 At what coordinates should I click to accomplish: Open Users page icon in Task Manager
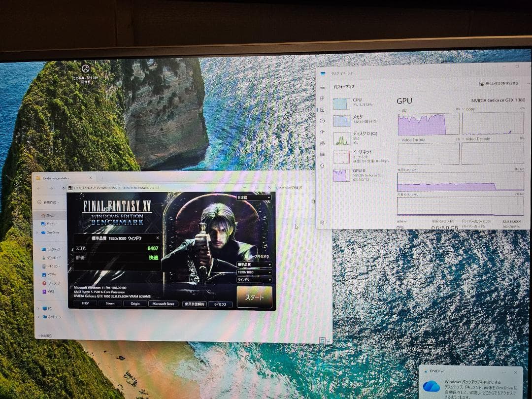point(322,143)
